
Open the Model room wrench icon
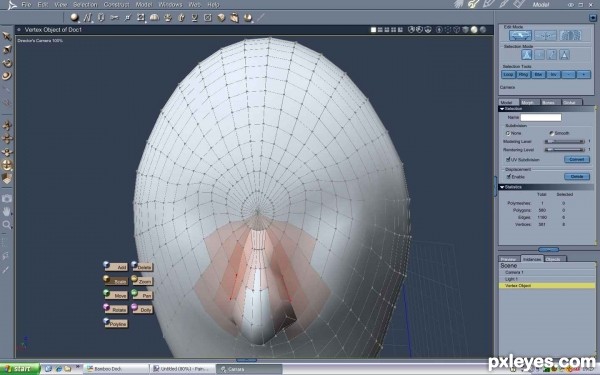tap(474, 4)
